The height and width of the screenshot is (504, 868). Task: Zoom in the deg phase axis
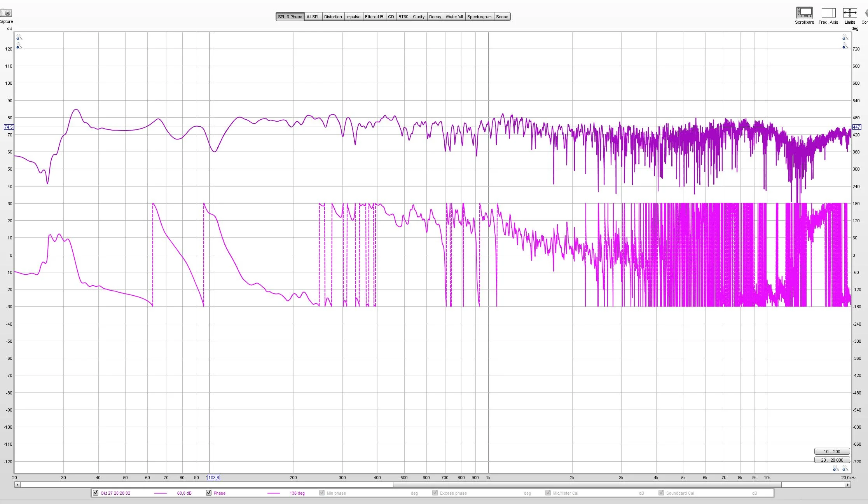coord(845,37)
